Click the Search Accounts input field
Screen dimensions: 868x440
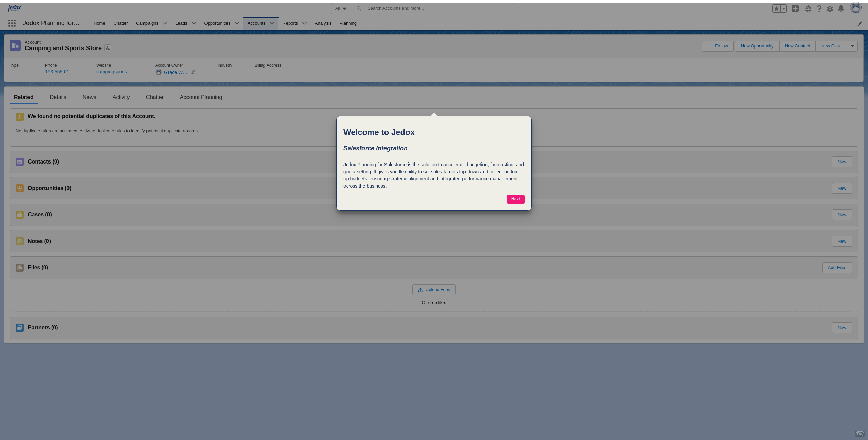coord(424,8)
